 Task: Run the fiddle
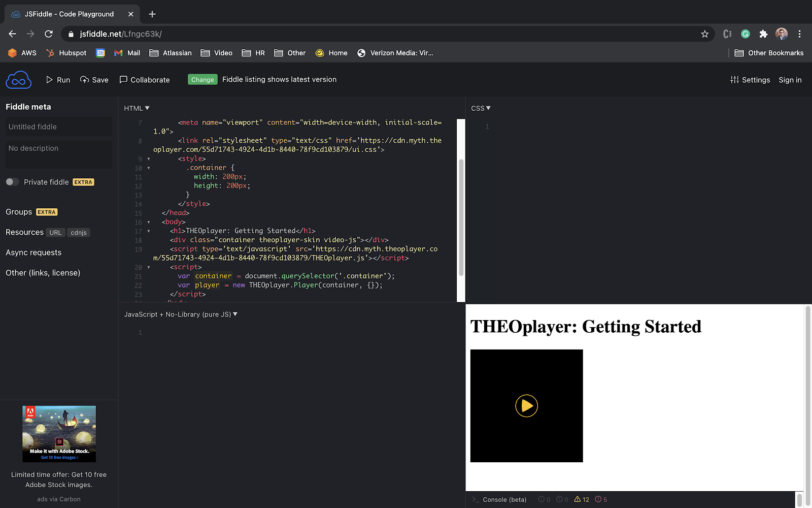click(57, 80)
